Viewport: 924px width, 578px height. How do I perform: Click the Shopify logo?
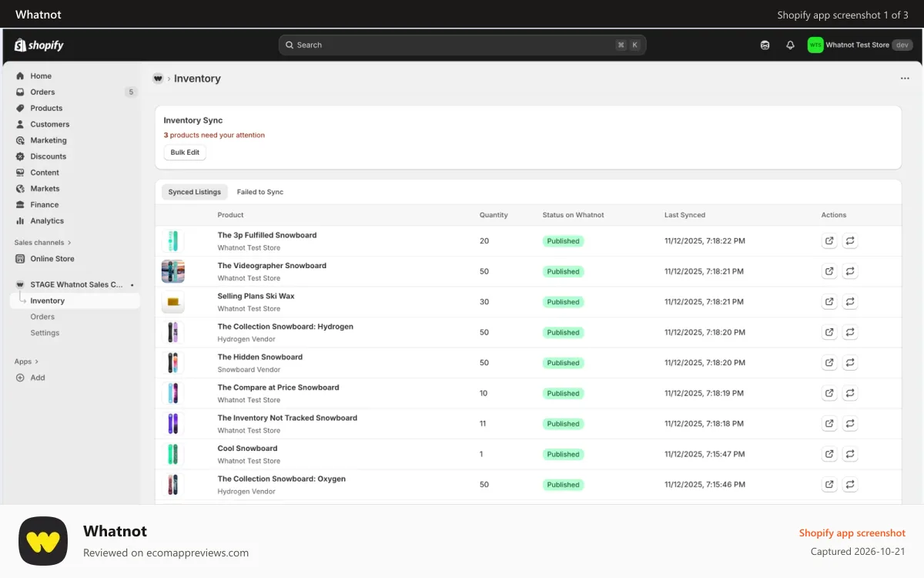point(39,45)
